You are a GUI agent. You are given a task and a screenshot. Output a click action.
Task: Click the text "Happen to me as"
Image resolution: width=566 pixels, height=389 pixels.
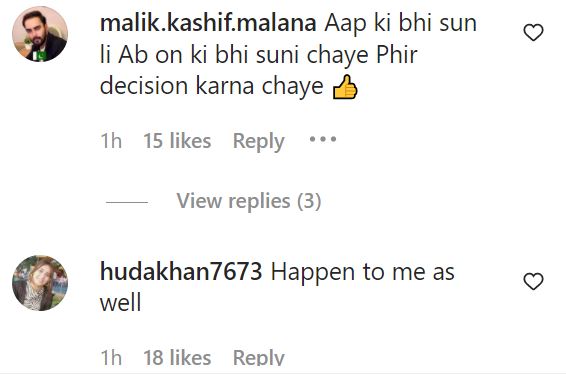[362, 272]
